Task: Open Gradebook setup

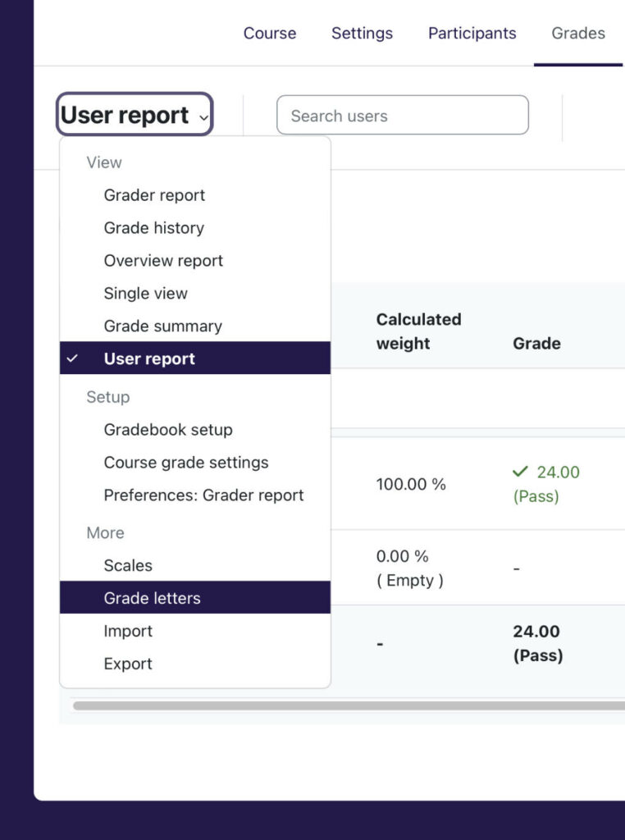Action: click(168, 430)
